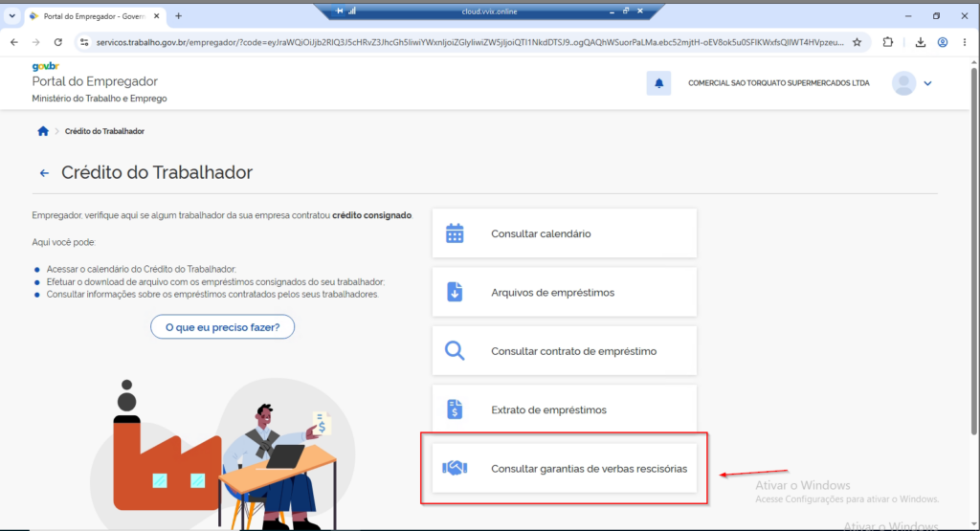Click the O que eu preciso fazer? button
This screenshot has width=980, height=531.
pyautogui.click(x=222, y=326)
